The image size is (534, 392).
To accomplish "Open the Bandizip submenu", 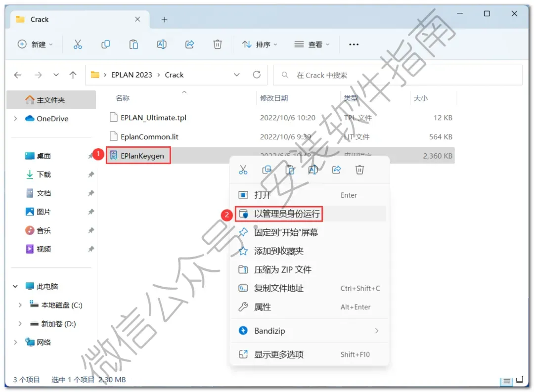I will tap(310, 331).
